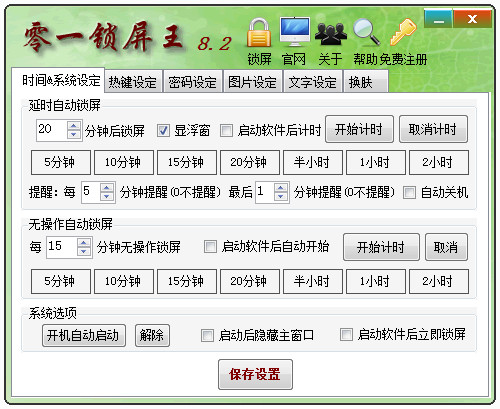500x409 pixels.
Task: Click the 取消计时 button
Action: (433, 129)
